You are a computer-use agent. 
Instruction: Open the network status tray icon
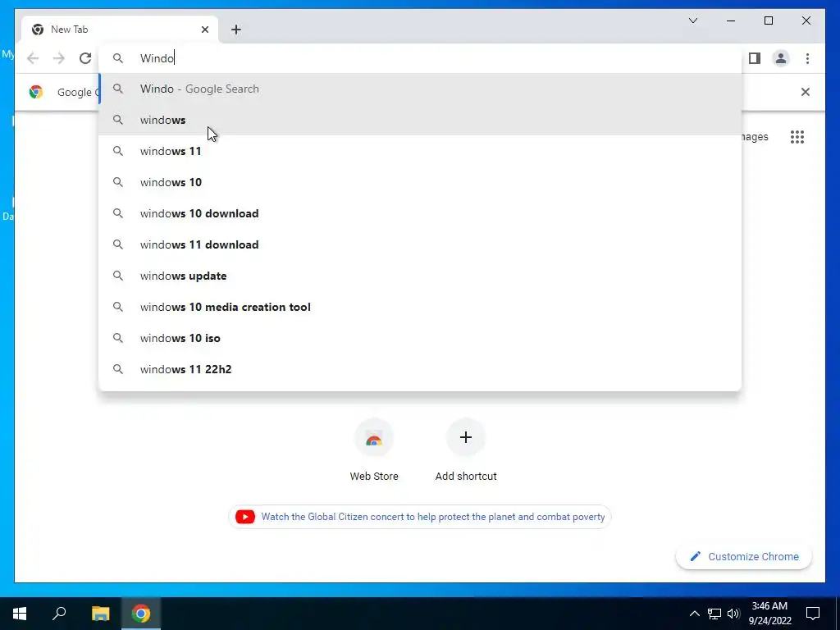[714, 614]
